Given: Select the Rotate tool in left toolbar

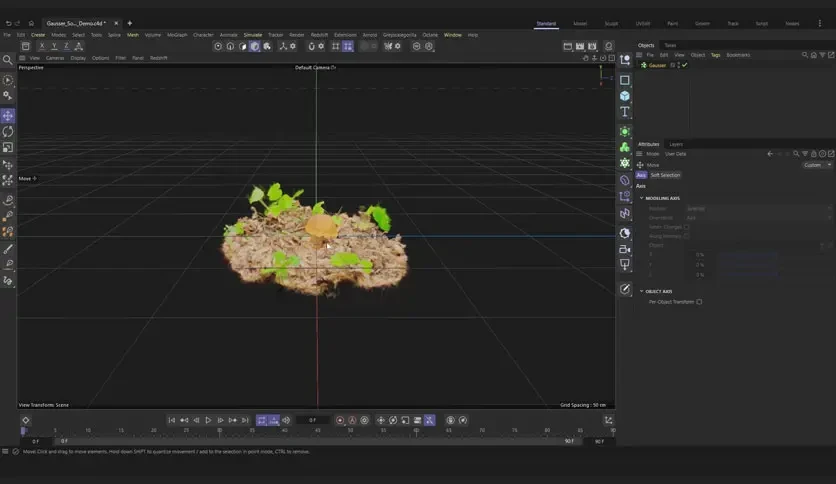Looking at the screenshot, I should click(8, 131).
